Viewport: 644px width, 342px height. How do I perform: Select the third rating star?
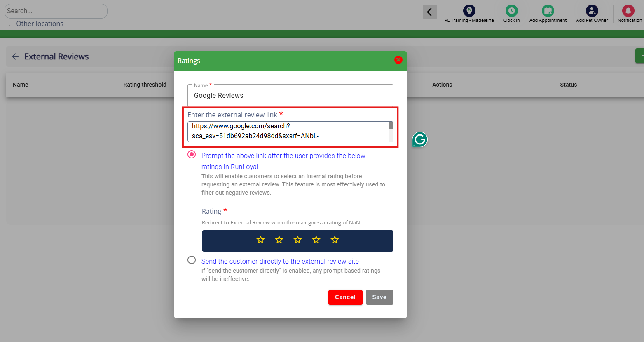pyautogui.click(x=298, y=240)
